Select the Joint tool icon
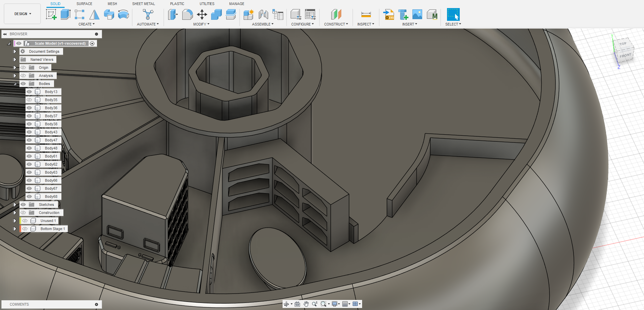Viewport: 644px width, 310px height. (263, 14)
